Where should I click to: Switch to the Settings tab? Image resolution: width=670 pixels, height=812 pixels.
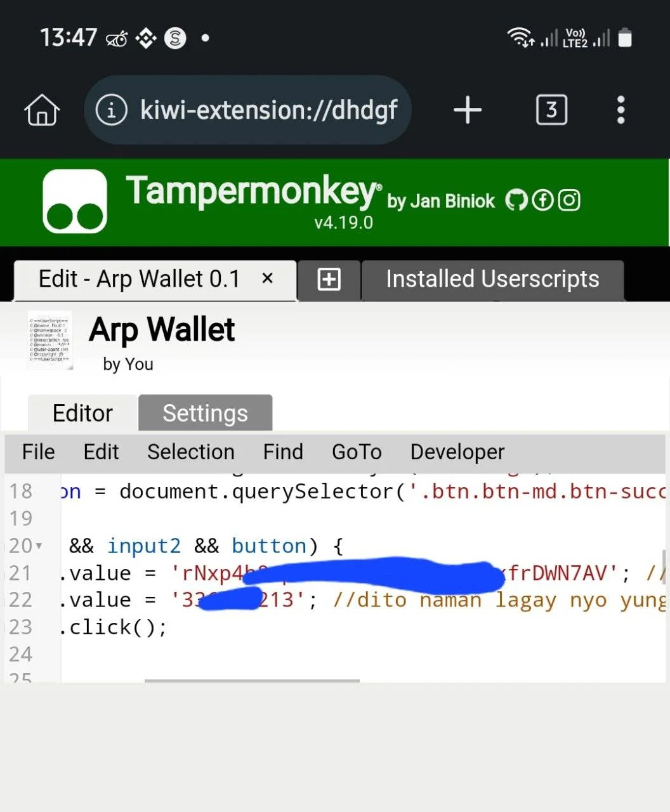(x=205, y=413)
